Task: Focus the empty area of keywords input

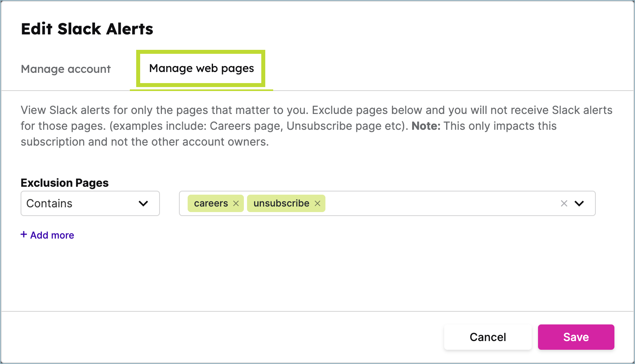Action: pos(435,203)
